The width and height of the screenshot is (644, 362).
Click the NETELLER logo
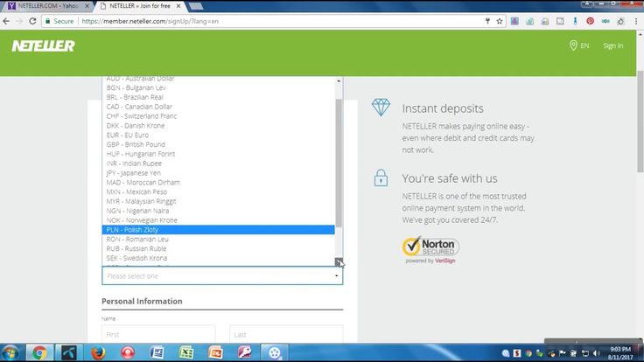coord(43,46)
